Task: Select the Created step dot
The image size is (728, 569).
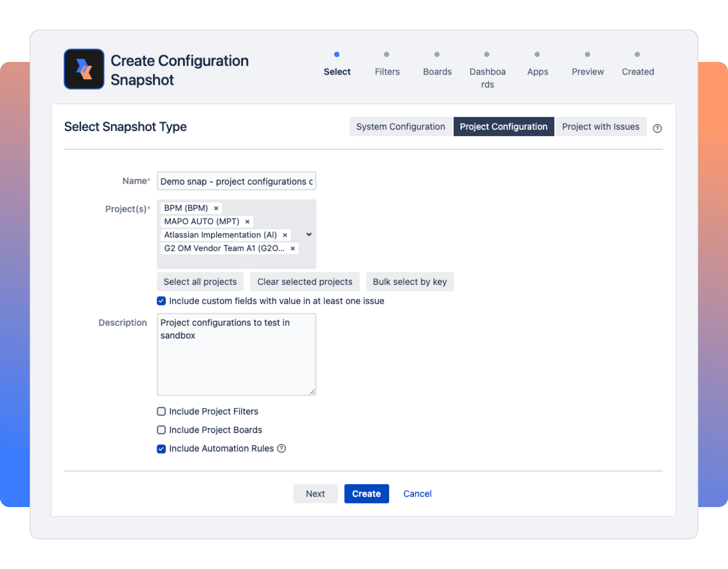Action: pyautogui.click(x=637, y=55)
